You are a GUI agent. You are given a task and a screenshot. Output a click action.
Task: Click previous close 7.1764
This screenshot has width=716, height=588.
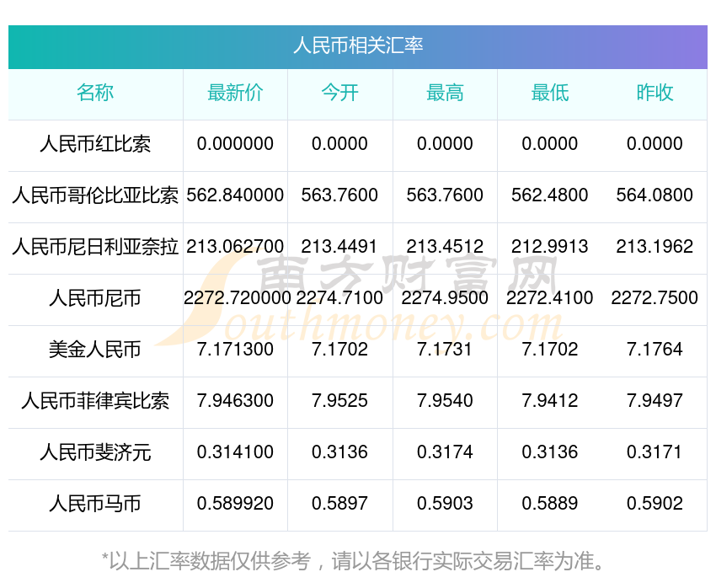(x=655, y=350)
